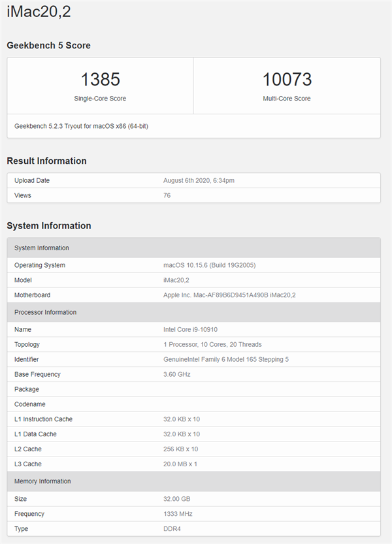Click the L2 Cache label
Viewport: 392px width, 544px height.
pos(28,449)
